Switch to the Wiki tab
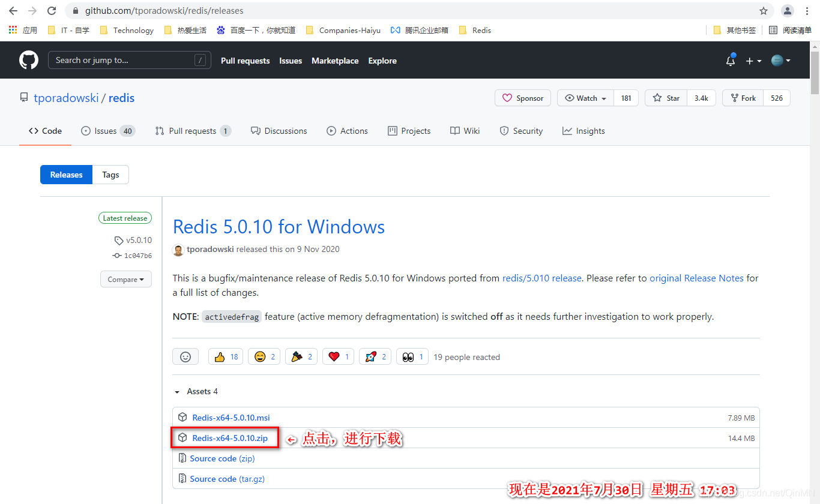Screen dimensions: 820x504 (465, 131)
